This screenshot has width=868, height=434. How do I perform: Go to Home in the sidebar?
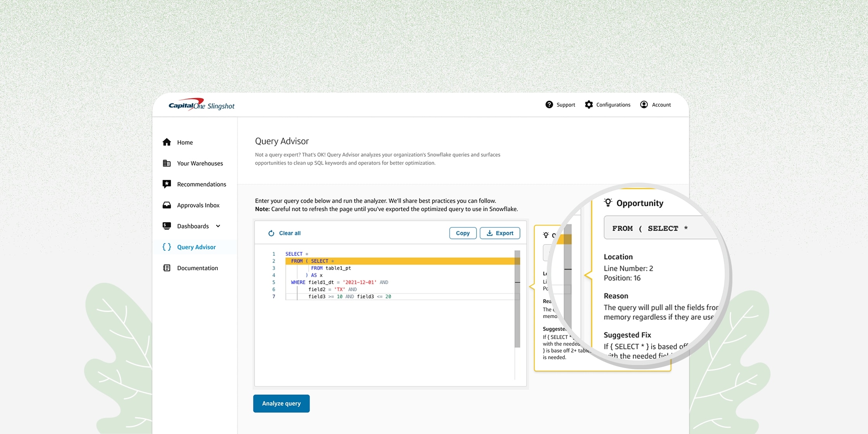[x=185, y=142]
